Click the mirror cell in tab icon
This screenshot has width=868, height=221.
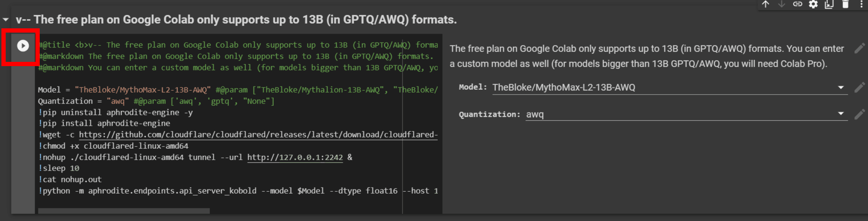(829, 4)
